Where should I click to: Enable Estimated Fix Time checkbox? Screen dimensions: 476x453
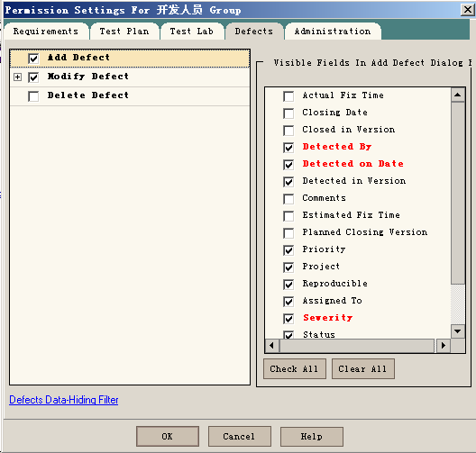pos(288,216)
